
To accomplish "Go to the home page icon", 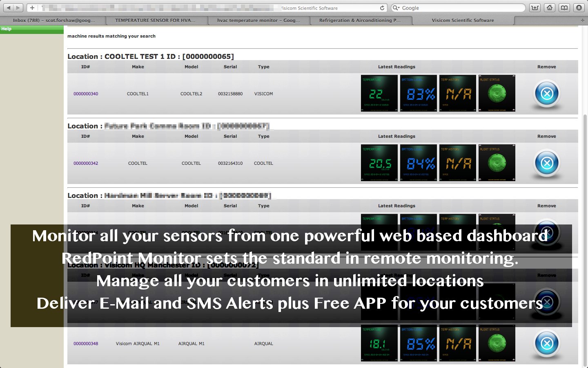I will pyautogui.click(x=550, y=8).
